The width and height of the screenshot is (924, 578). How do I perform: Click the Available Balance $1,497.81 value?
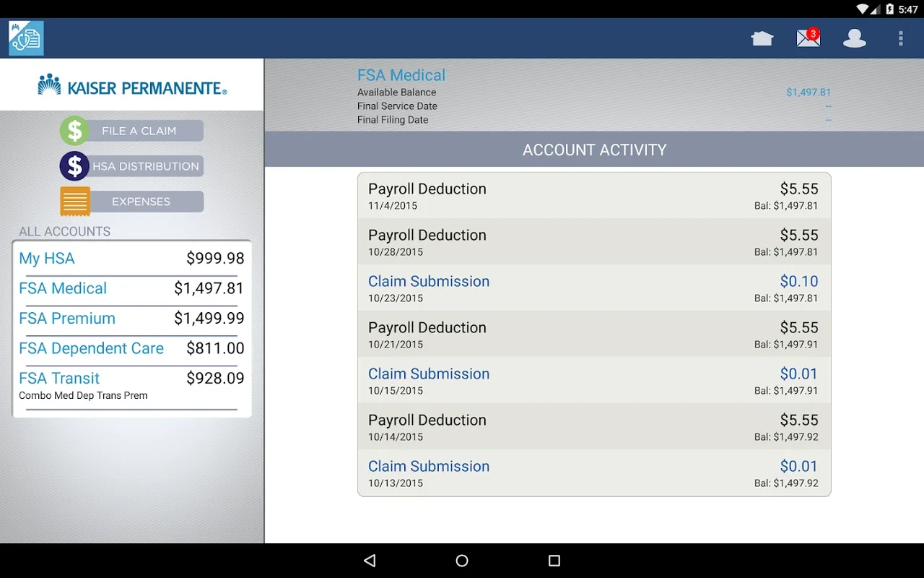(x=808, y=92)
